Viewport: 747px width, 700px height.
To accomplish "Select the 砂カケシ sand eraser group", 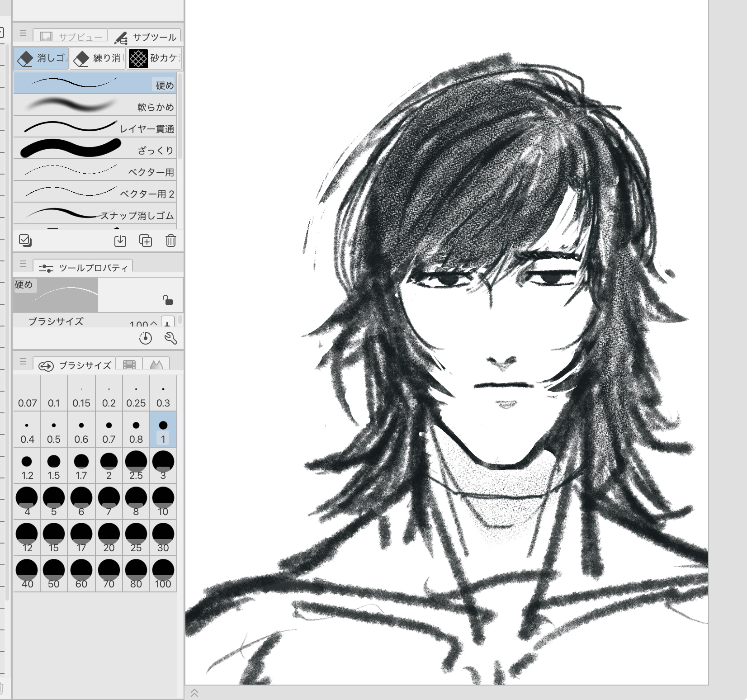I will (x=155, y=58).
